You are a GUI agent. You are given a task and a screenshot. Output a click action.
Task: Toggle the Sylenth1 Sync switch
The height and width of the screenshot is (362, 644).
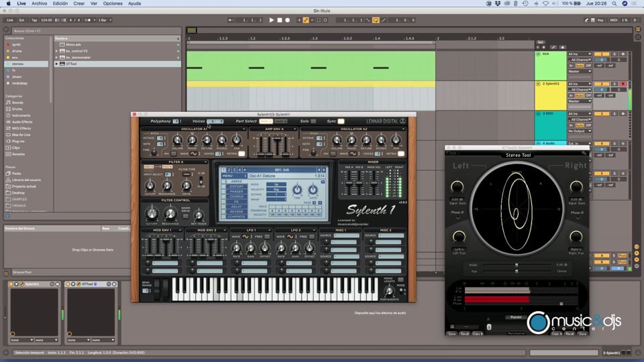coord(341,121)
